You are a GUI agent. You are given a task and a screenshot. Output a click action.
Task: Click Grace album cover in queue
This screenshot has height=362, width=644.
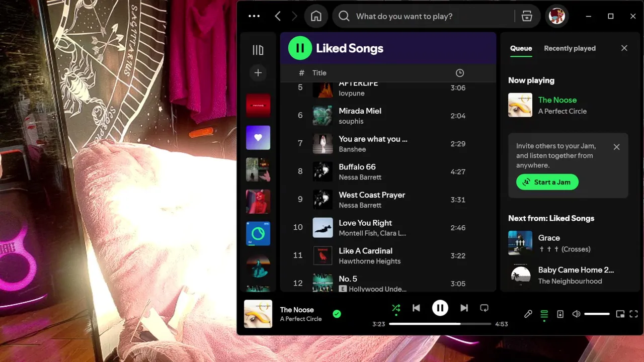[520, 243]
